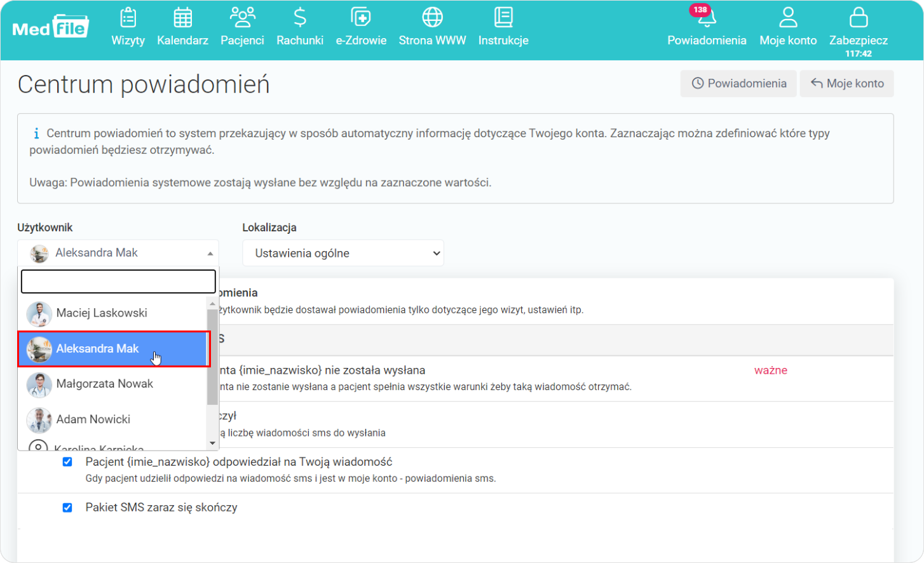Select Małgorzata Nowak from user list

(112, 384)
